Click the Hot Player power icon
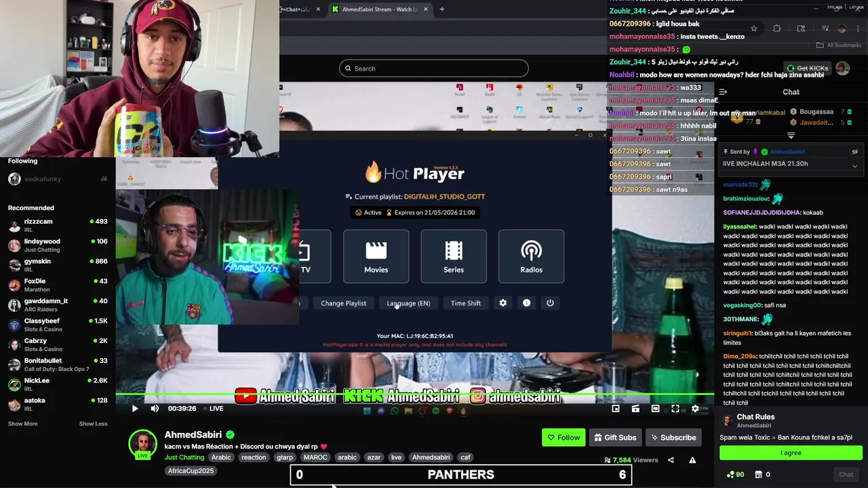This screenshot has height=488, width=868. [x=550, y=303]
